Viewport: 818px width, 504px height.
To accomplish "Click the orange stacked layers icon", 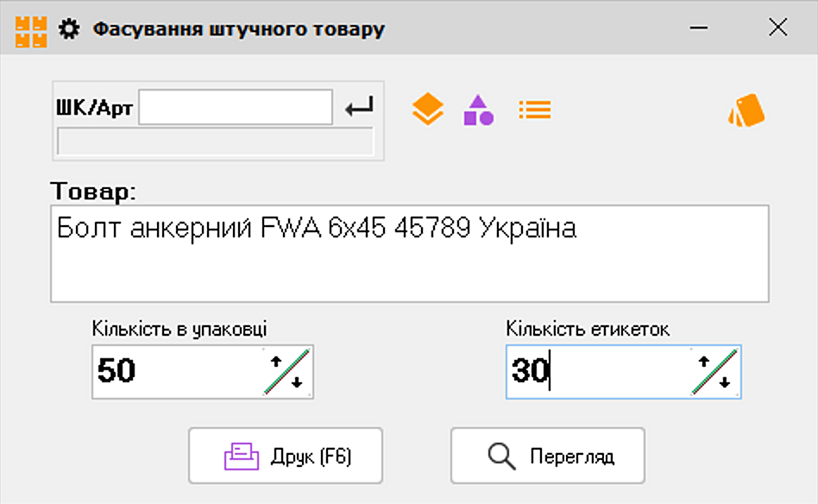I will [427, 110].
